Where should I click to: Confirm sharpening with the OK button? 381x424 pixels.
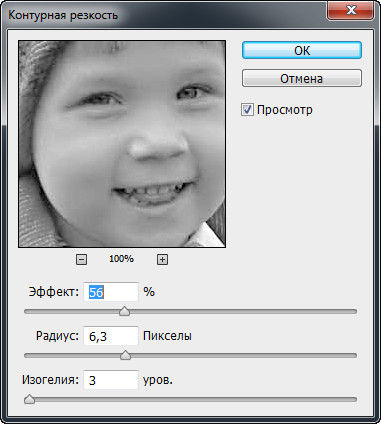302,50
